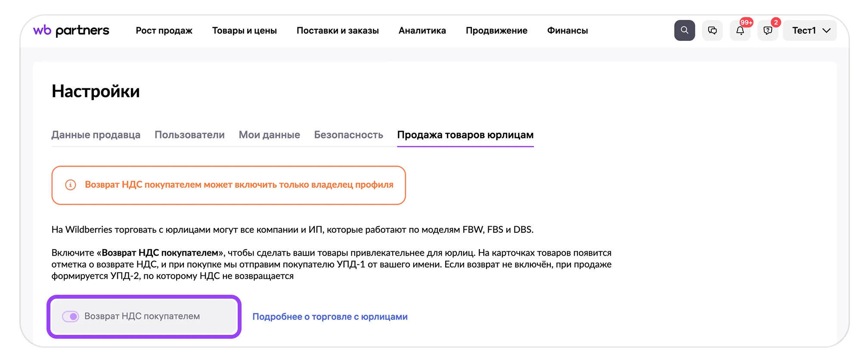The width and height of the screenshot is (868, 362).
Task: Follow the Подробнее о торговле с юрлицами link
Action: 330,317
